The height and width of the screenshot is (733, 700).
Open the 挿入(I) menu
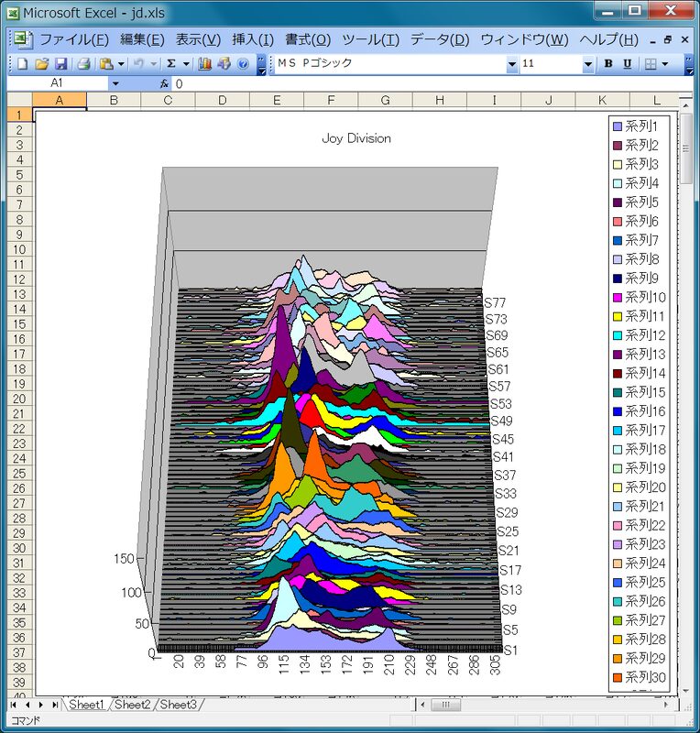click(253, 39)
